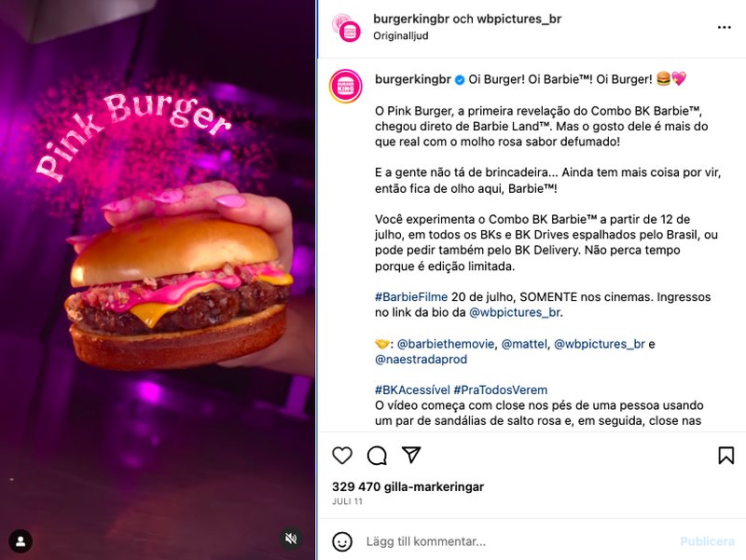Image resolution: width=746 pixels, height=560 pixels.
Task: Click Burger King avatar beside caption
Action: (346, 86)
